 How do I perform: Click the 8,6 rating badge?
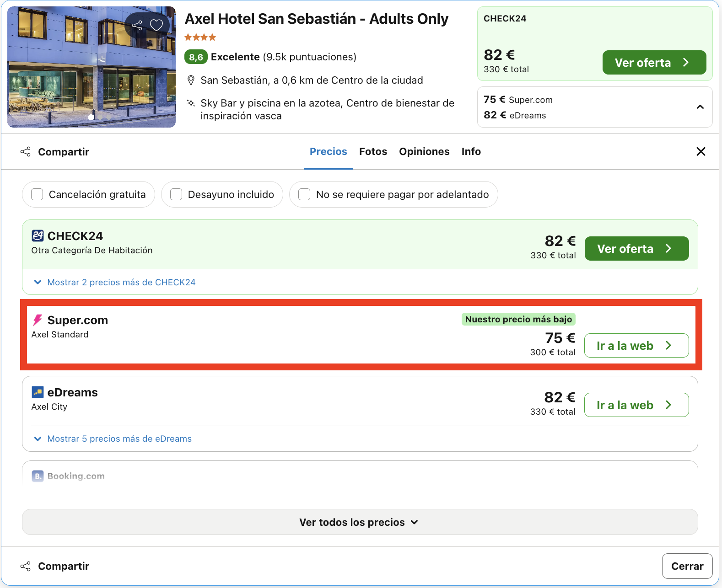point(196,57)
